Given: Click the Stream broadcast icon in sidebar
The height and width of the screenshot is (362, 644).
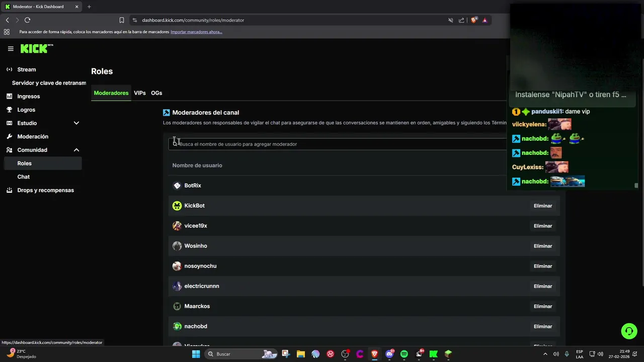Looking at the screenshot, I should pos(9,69).
